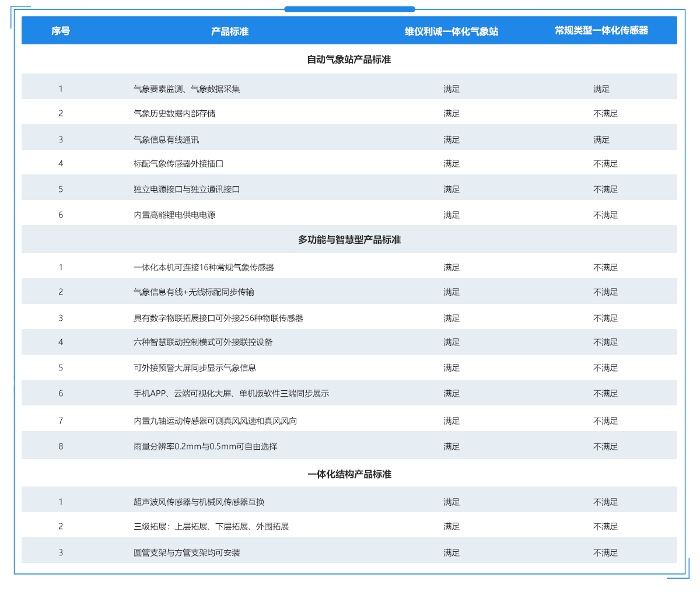Click 不满足 in the 256种物联传感器 row
The height and width of the screenshot is (595, 700).
click(605, 318)
